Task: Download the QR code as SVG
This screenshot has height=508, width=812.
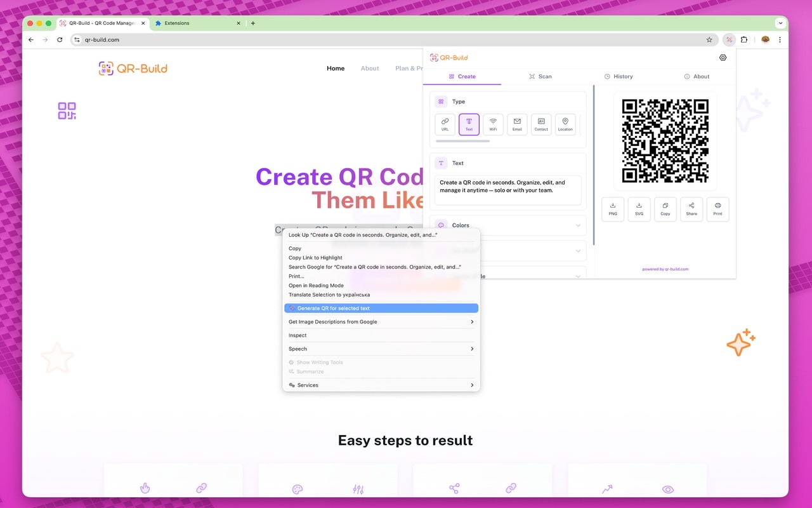Action: pyautogui.click(x=639, y=209)
